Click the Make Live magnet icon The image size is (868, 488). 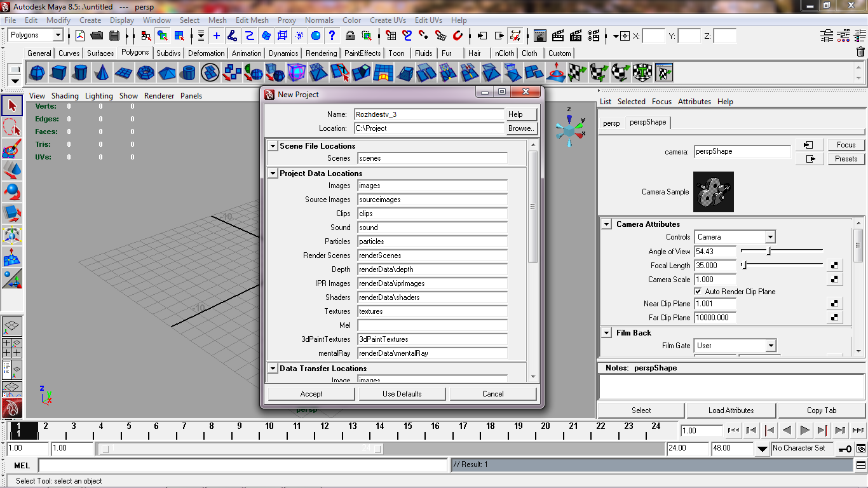[458, 36]
